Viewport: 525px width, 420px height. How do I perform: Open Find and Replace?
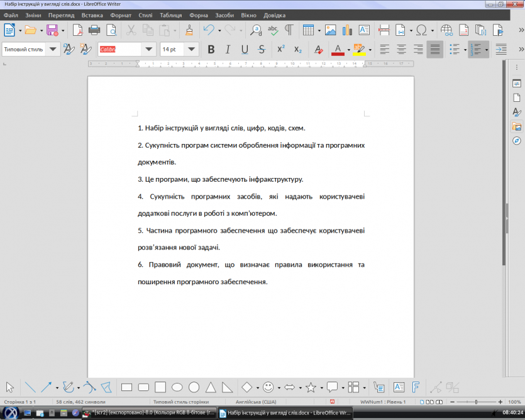click(x=255, y=30)
